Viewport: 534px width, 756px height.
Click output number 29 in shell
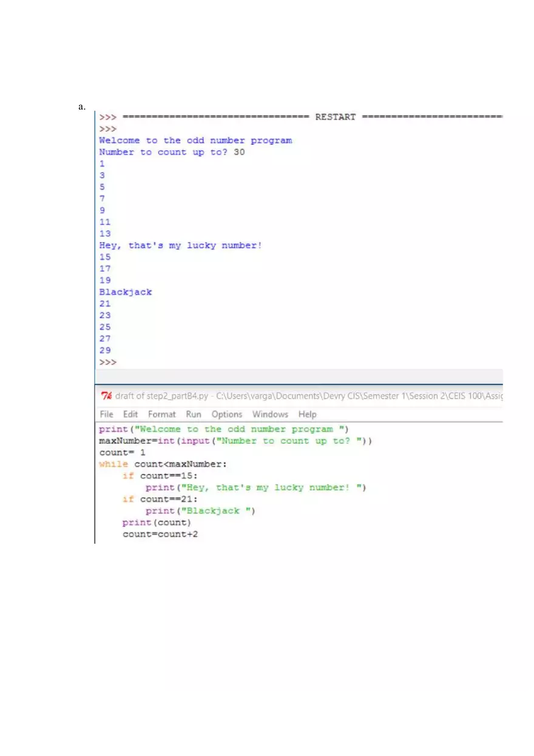tap(105, 350)
